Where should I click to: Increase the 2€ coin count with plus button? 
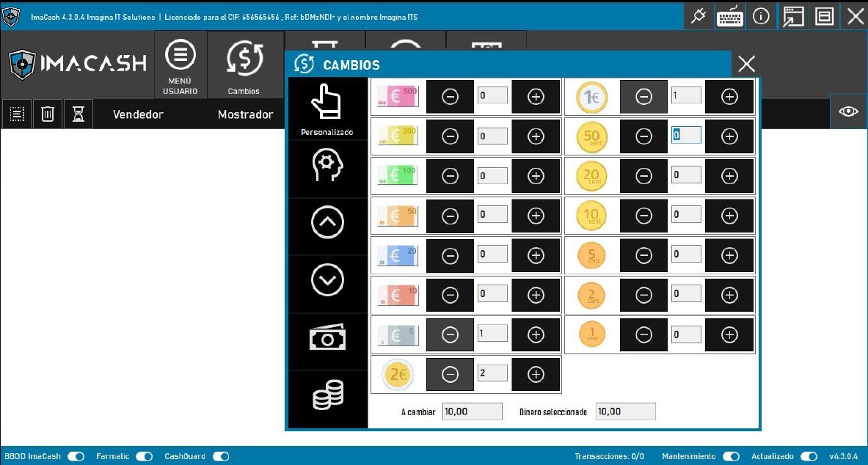point(536,373)
